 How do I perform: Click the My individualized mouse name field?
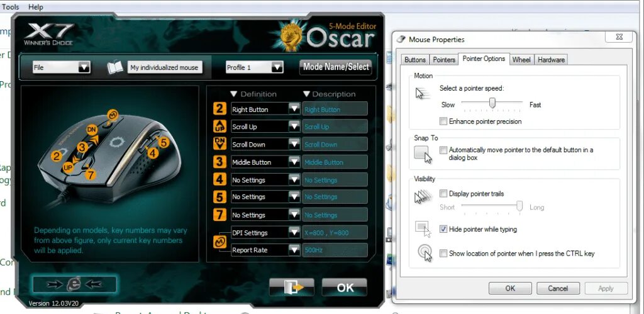(164, 67)
